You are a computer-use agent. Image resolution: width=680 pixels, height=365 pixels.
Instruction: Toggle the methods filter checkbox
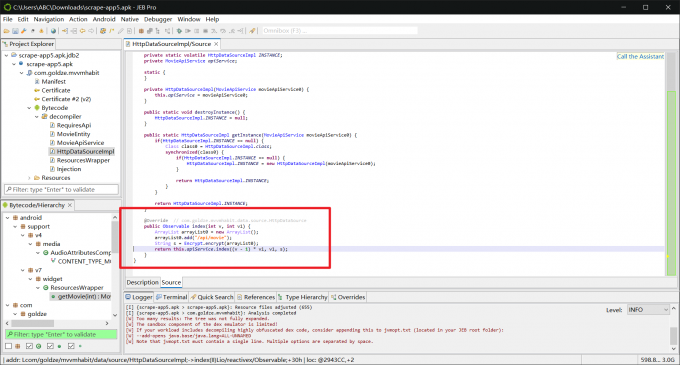point(50,346)
